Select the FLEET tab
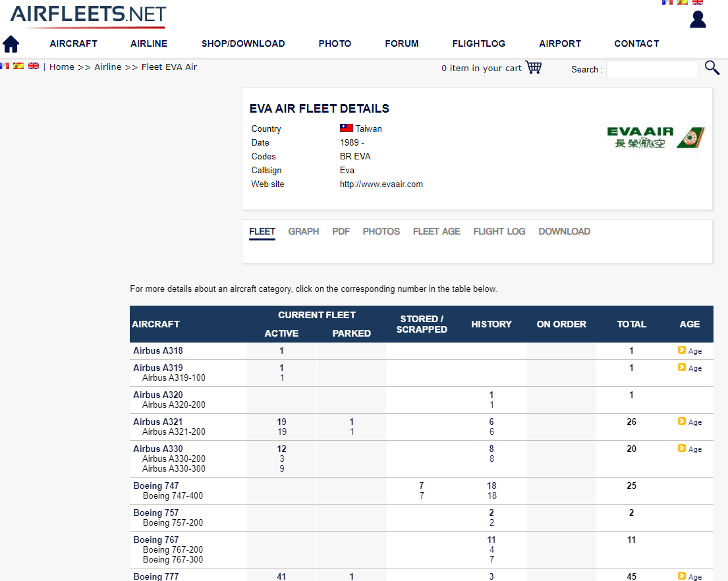 click(262, 232)
